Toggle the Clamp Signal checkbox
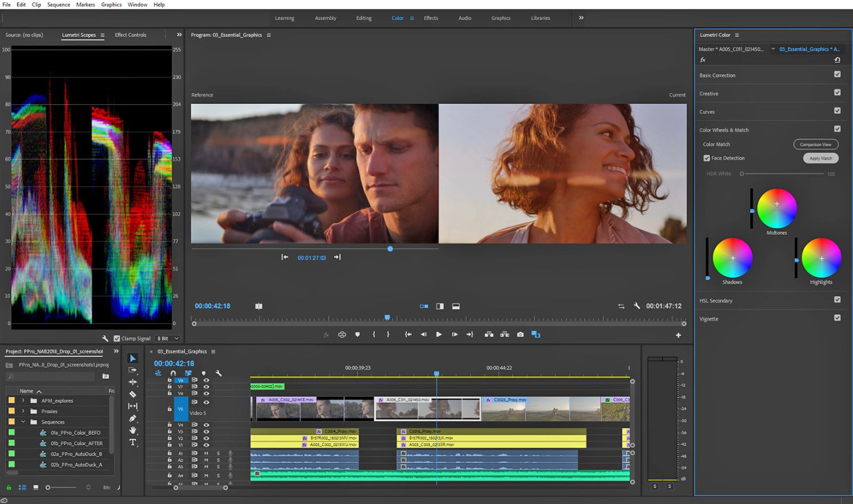This screenshot has height=504, width=853. click(x=117, y=338)
